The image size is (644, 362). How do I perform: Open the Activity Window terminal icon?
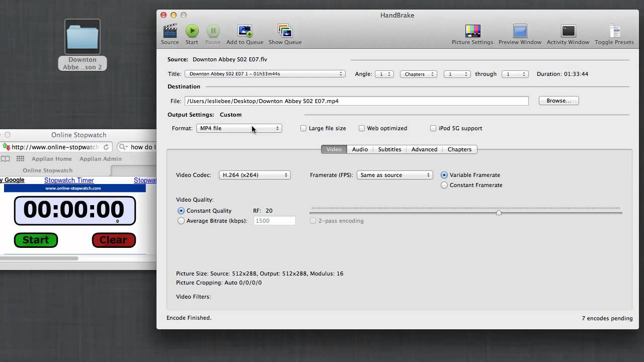568,31
